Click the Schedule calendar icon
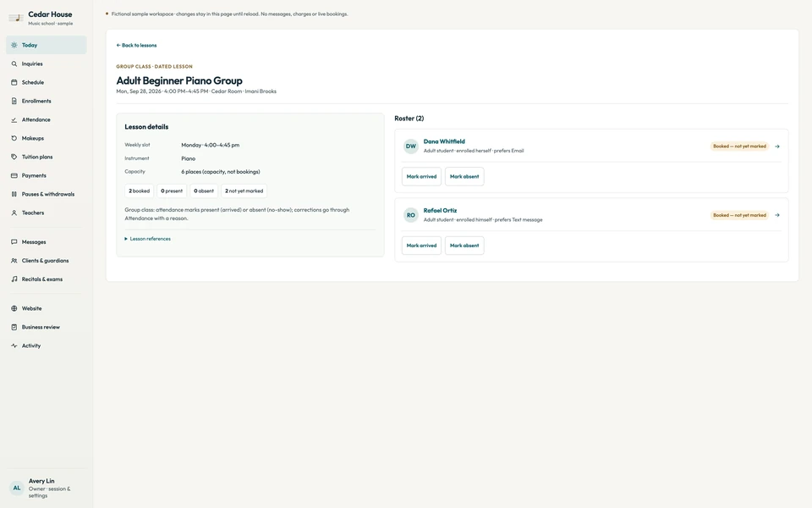The height and width of the screenshot is (508, 812). (x=14, y=82)
